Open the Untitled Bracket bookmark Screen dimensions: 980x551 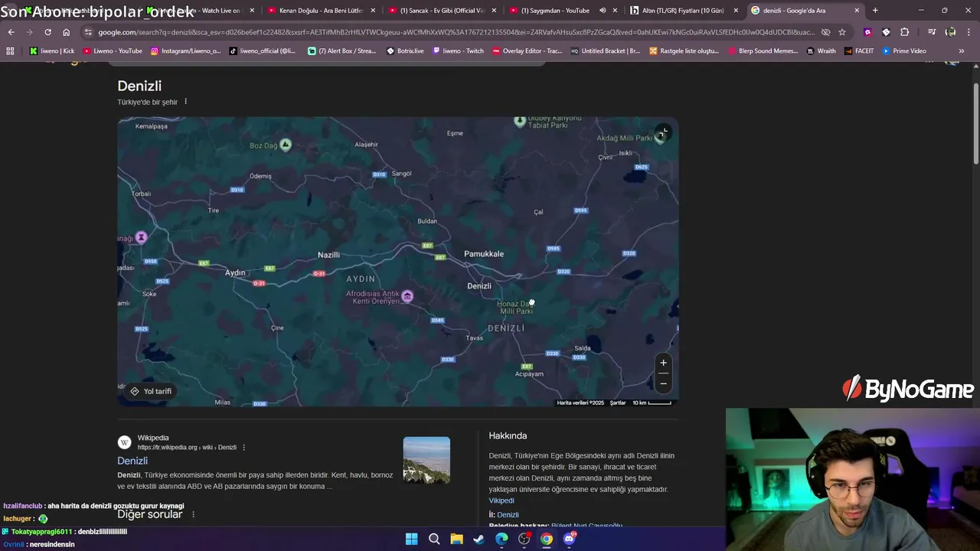pos(605,51)
